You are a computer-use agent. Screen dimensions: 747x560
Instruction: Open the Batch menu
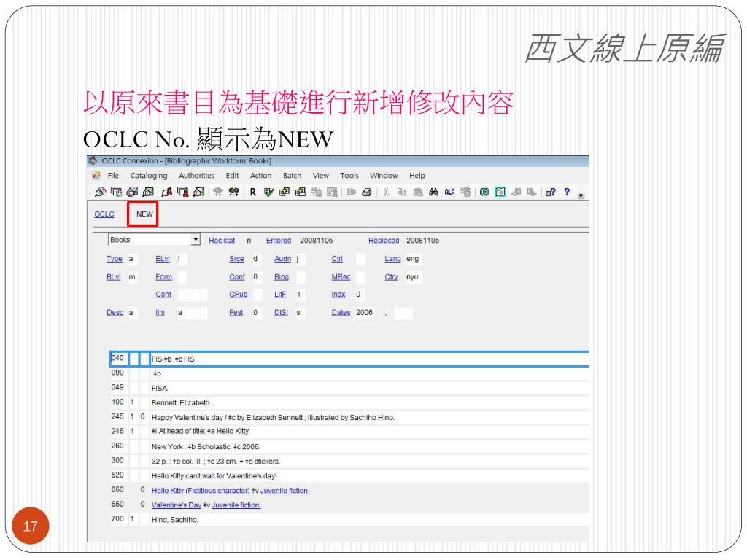(x=292, y=176)
